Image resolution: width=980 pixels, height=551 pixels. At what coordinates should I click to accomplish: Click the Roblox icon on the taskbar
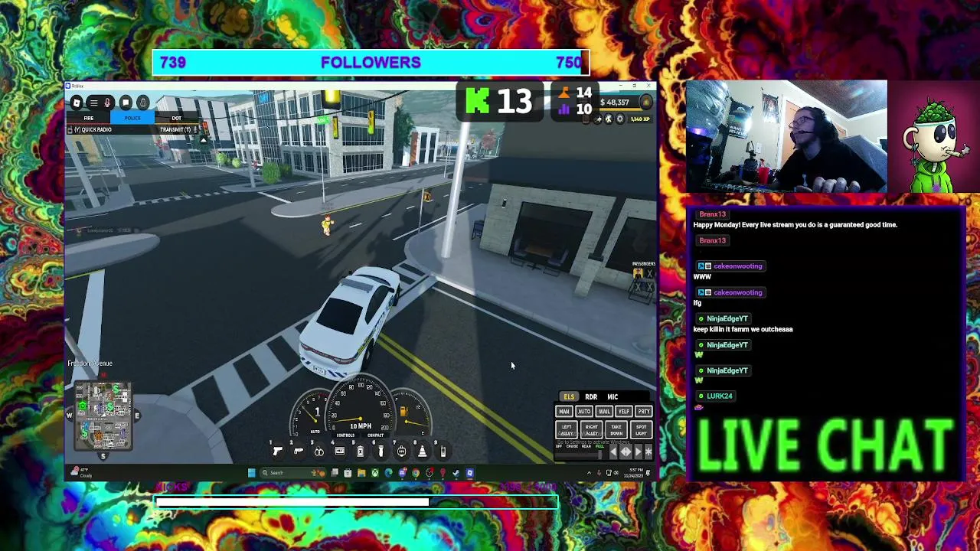tap(470, 473)
